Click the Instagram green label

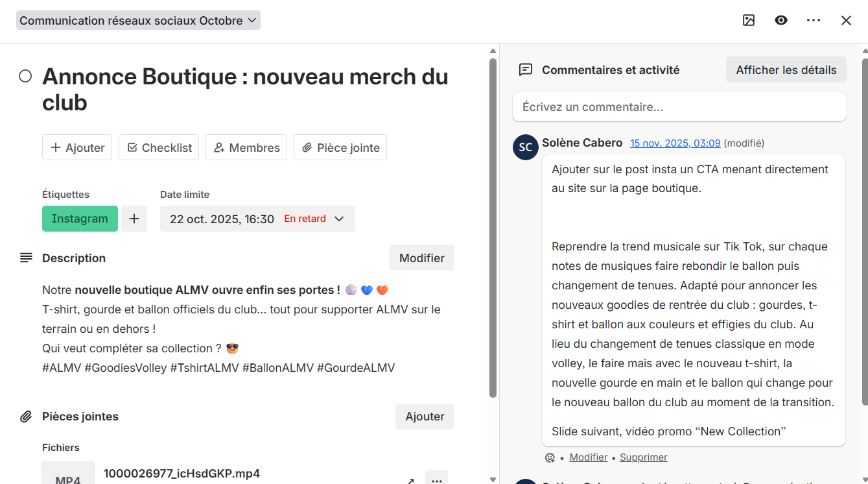point(80,219)
